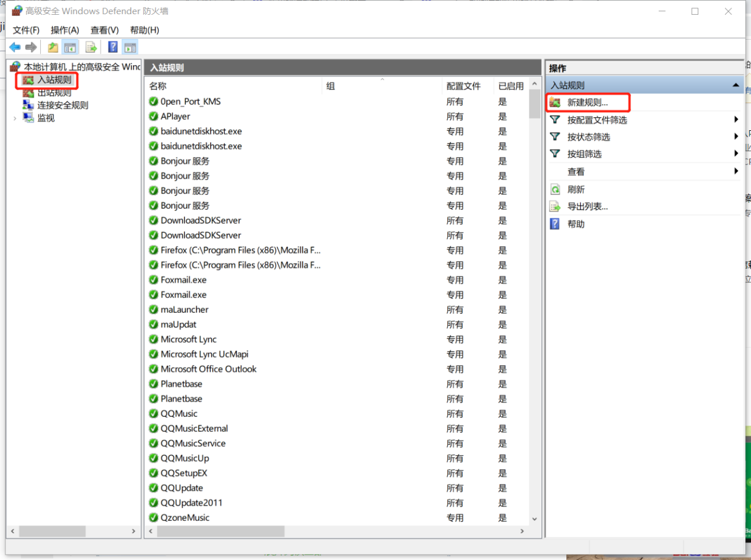Click the Export list toolbar icon
Viewport: 751px width, 560px height.
pyautogui.click(x=91, y=47)
